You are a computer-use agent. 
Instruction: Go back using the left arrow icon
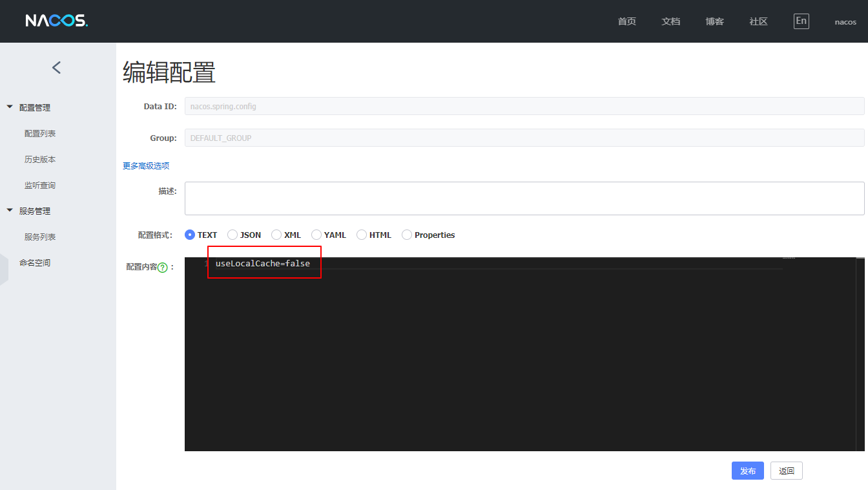pyautogui.click(x=57, y=67)
